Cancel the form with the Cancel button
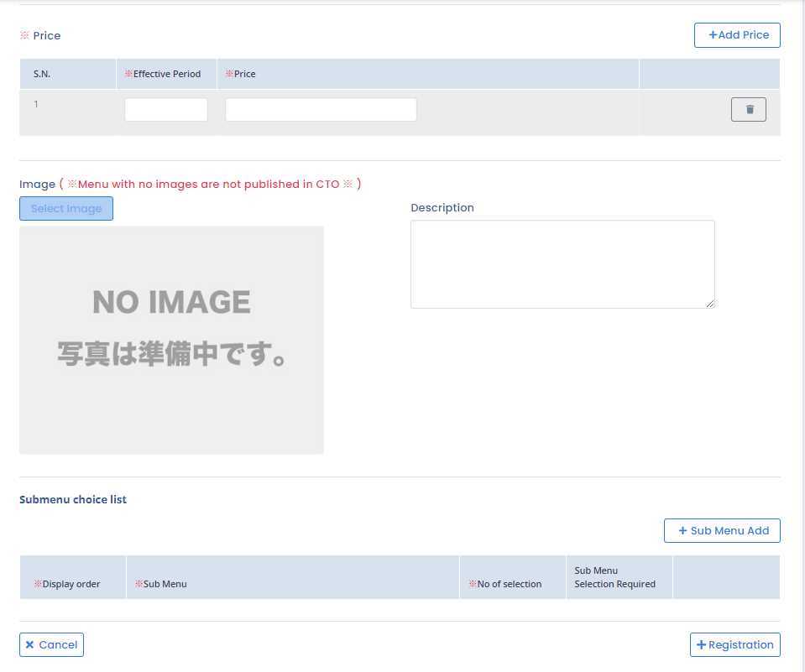 [x=51, y=645]
